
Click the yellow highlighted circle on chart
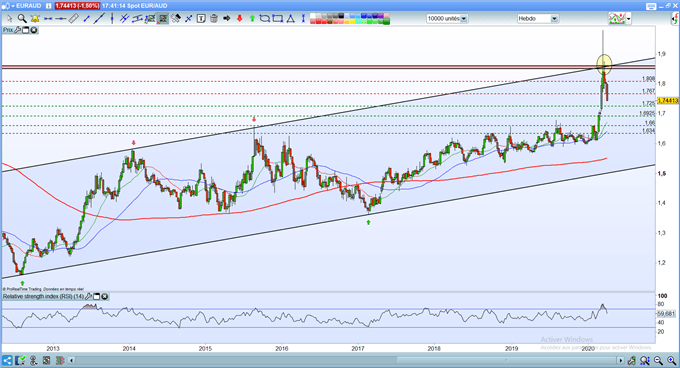[604, 64]
